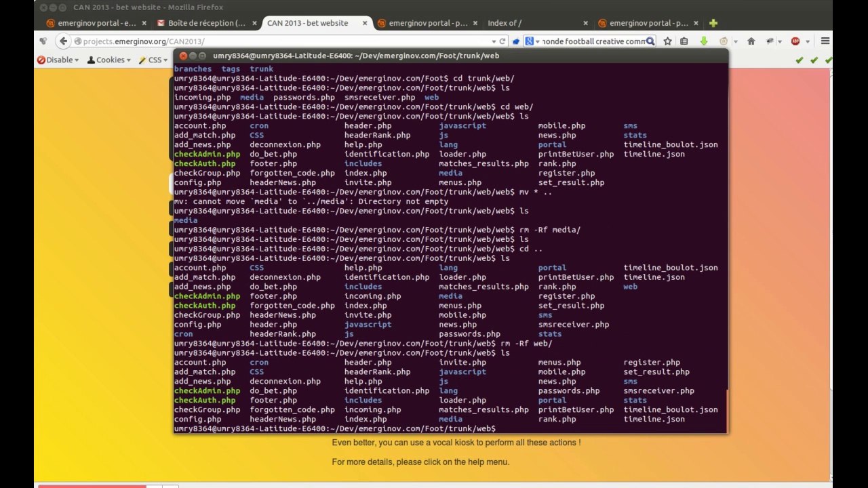Click the Firefox search box text field
Viewport: 868px width, 488px height.
pyautogui.click(x=593, y=41)
